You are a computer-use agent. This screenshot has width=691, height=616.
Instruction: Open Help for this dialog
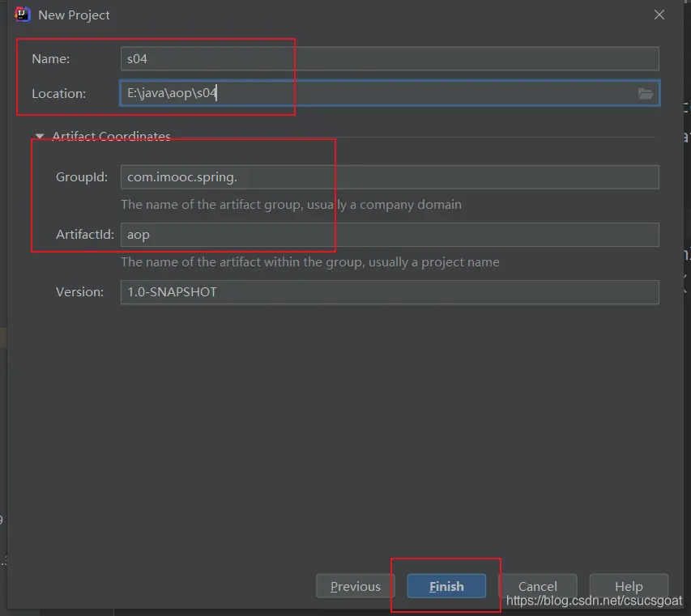[629, 586]
